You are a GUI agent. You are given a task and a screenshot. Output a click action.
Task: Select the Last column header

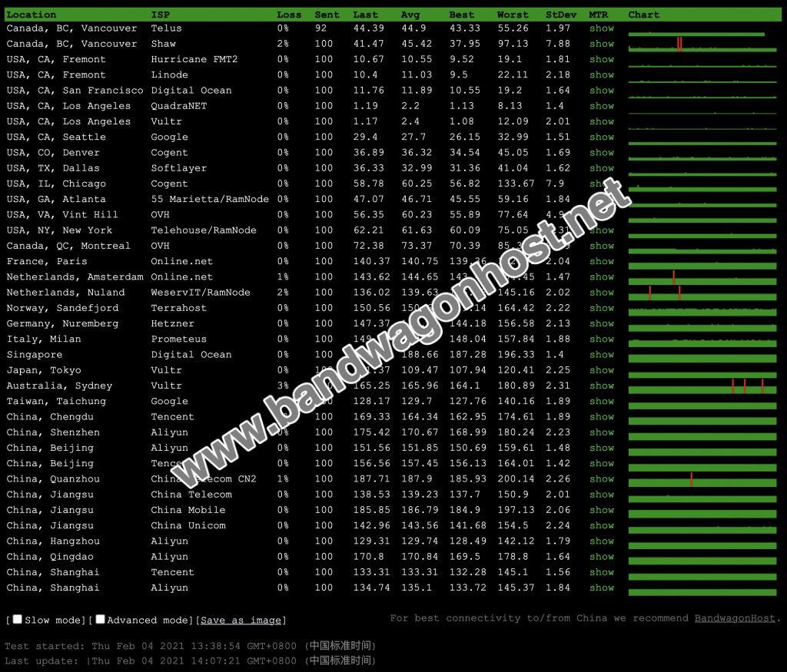point(365,15)
